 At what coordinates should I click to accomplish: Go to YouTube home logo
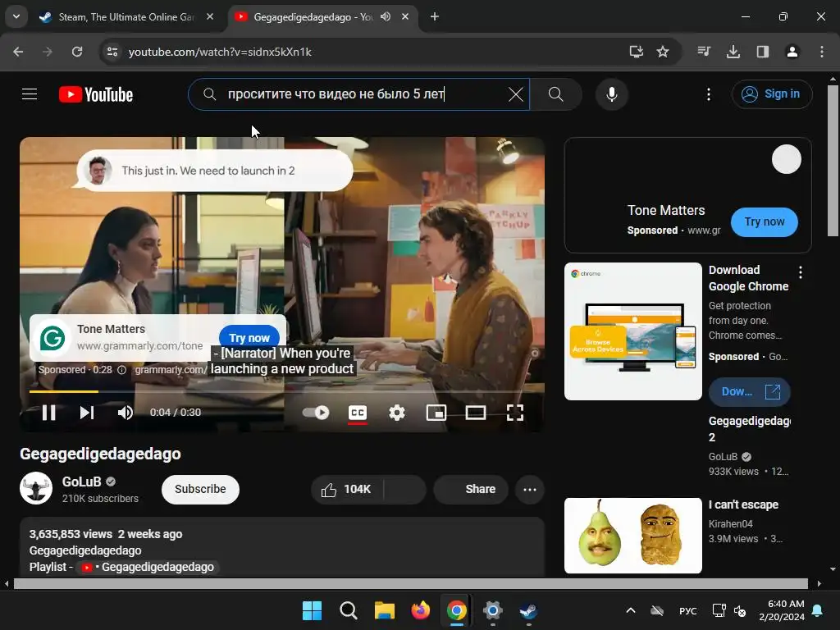pyautogui.click(x=96, y=94)
